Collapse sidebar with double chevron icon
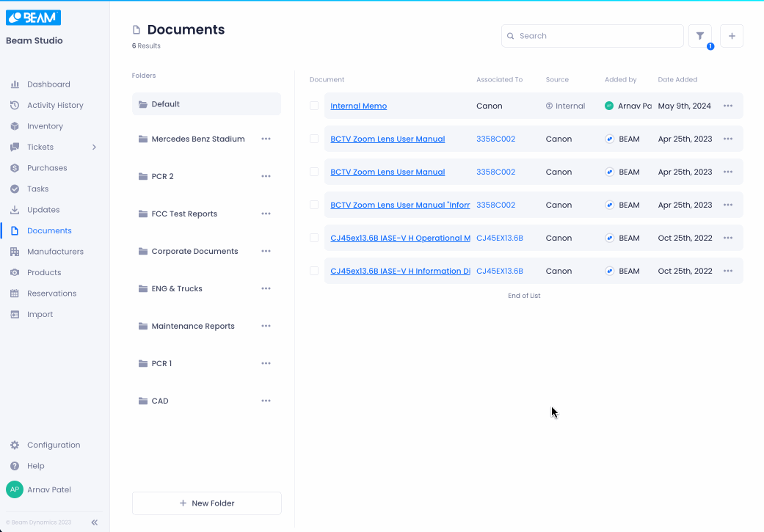This screenshot has height=532, width=764. [x=95, y=522]
